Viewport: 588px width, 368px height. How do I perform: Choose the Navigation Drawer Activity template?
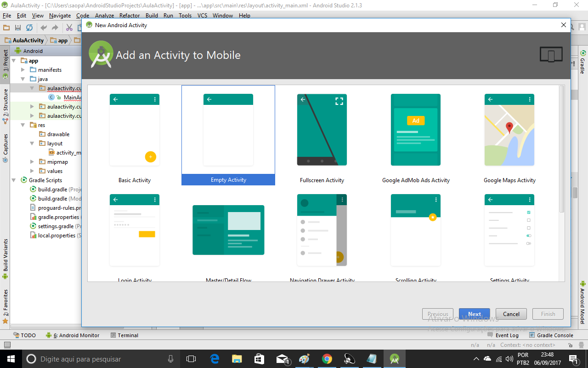[322, 230]
